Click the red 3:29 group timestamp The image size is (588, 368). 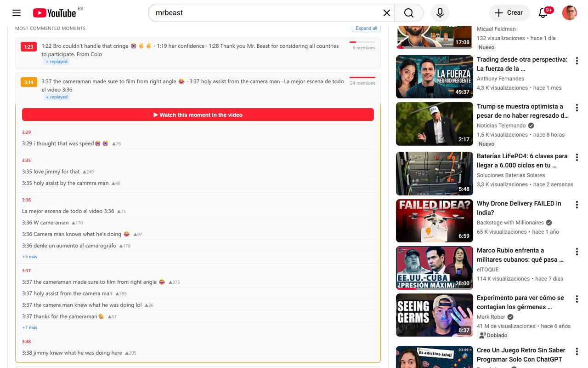coord(26,132)
